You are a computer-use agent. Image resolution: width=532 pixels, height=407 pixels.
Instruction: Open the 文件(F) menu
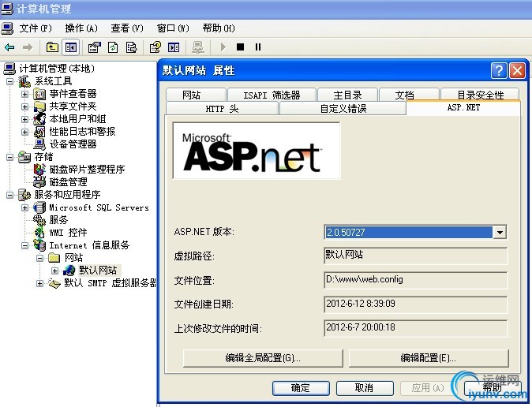coord(36,28)
